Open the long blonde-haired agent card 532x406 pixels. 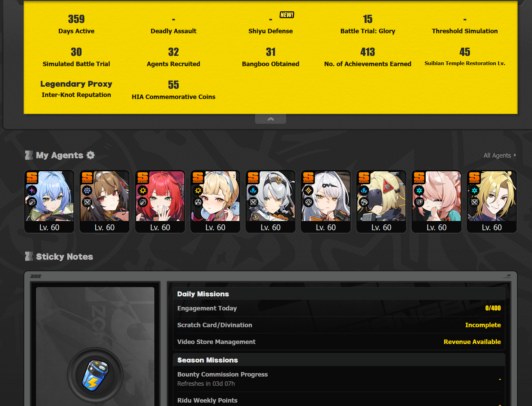(x=492, y=201)
